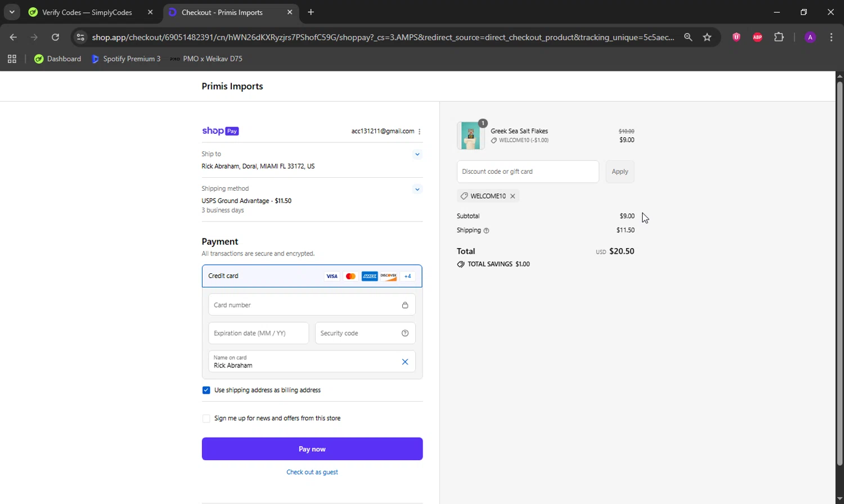Click the scrollbar down arrow
This screenshot has width=844, height=504.
click(x=839, y=499)
